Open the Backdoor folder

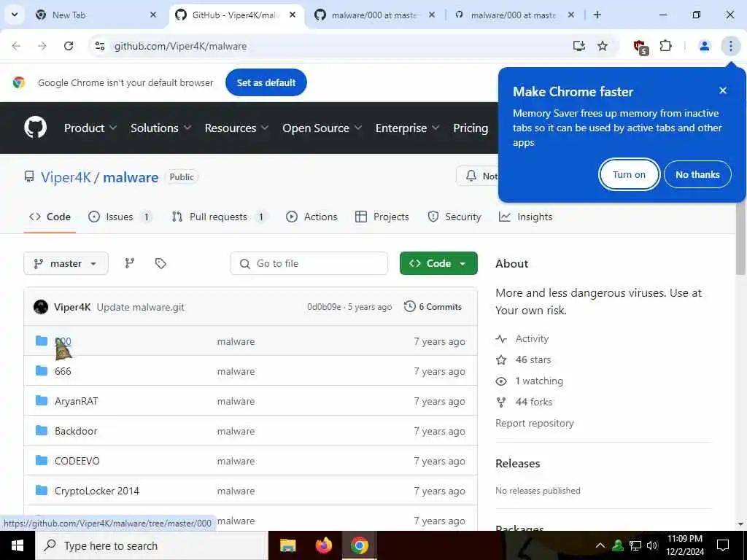(x=76, y=432)
